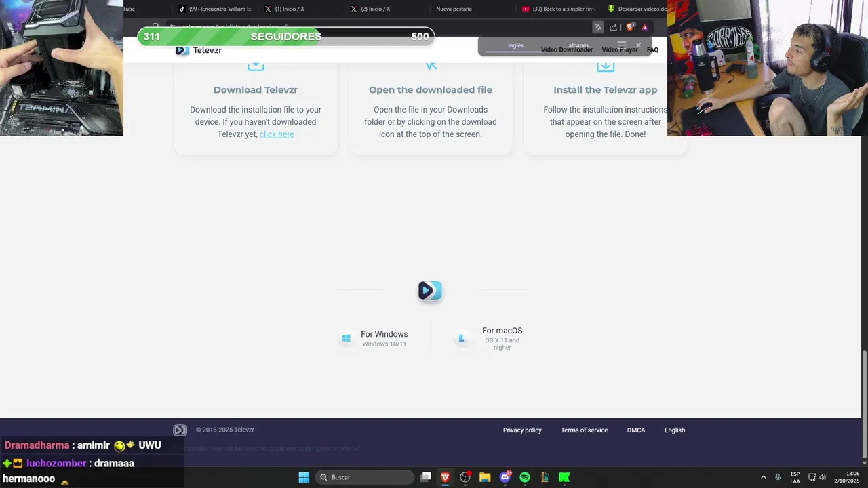868x488 pixels.
Task: Show hidden system tray icons
Action: click(x=763, y=477)
